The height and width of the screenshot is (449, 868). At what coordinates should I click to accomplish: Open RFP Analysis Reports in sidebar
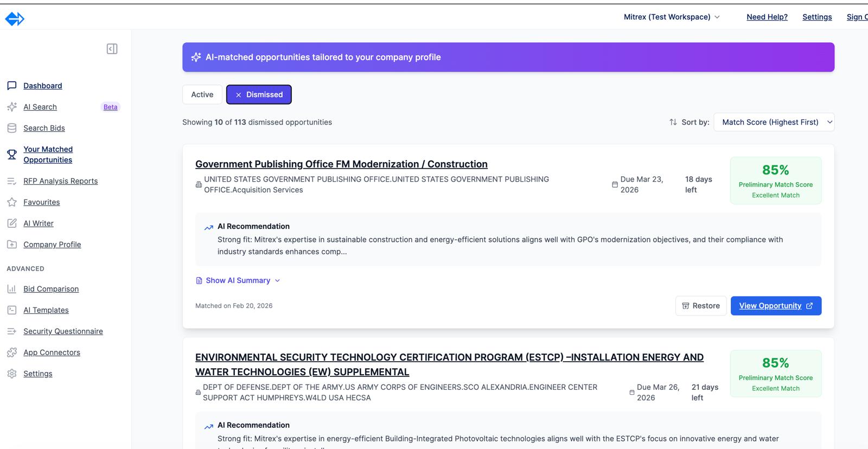60,181
